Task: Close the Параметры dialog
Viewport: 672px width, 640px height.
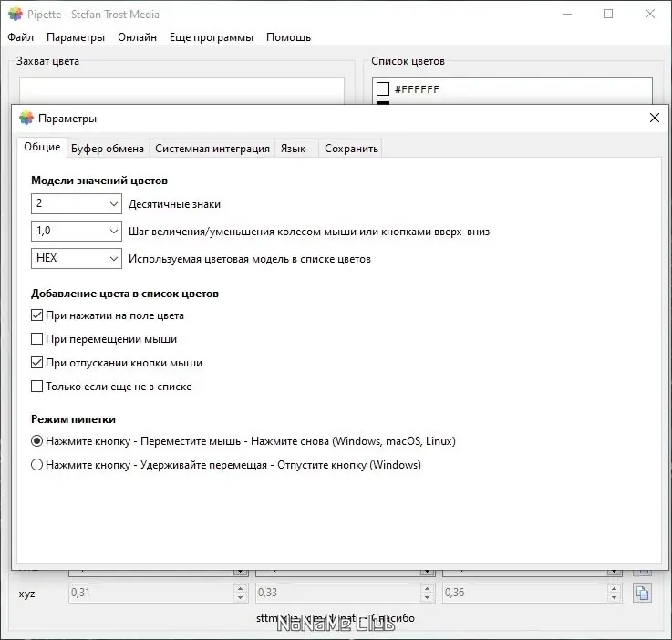Action: point(654,118)
